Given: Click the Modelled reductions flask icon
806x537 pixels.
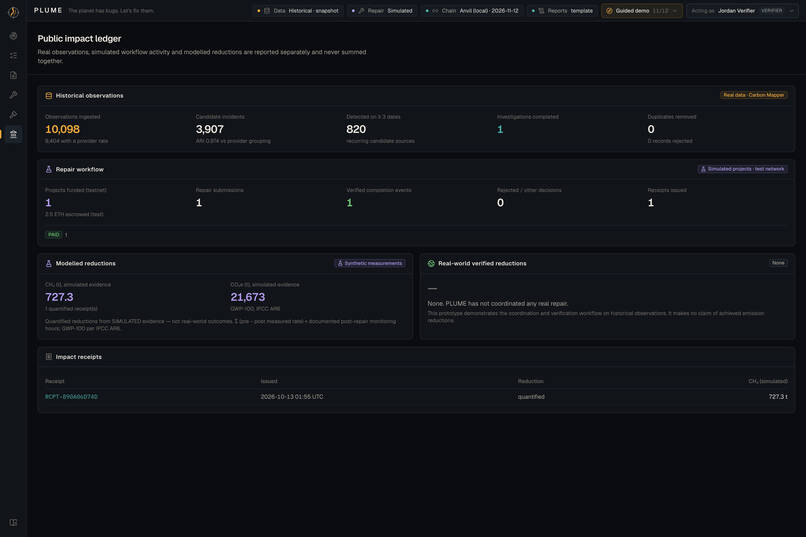Looking at the screenshot, I should coord(49,263).
